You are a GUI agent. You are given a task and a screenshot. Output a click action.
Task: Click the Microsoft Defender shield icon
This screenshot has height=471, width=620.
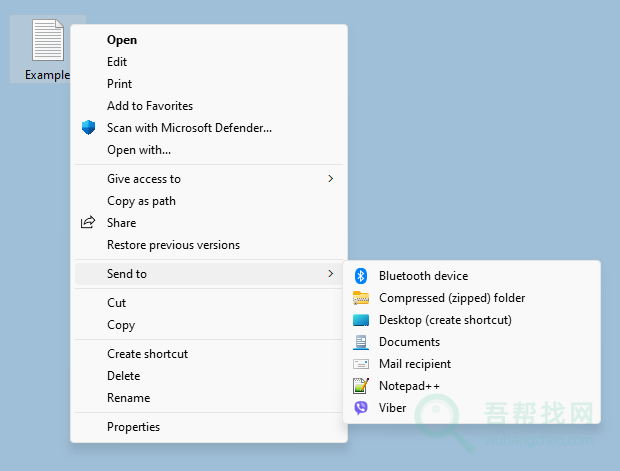89,128
